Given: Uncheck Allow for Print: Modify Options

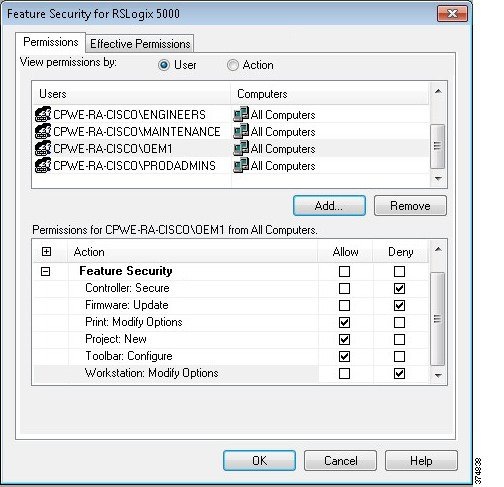Looking at the screenshot, I should click(344, 322).
